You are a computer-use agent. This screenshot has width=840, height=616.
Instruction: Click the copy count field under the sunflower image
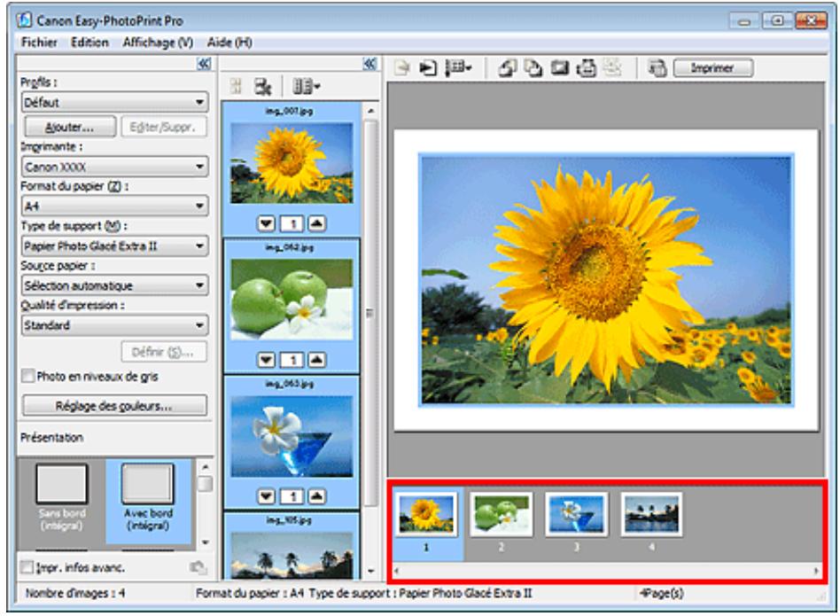click(292, 223)
